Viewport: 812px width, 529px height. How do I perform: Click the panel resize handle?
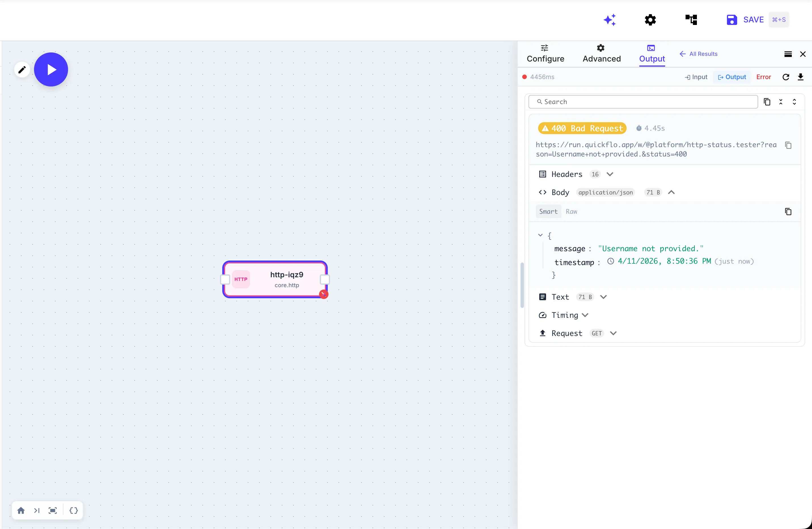(522, 285)
